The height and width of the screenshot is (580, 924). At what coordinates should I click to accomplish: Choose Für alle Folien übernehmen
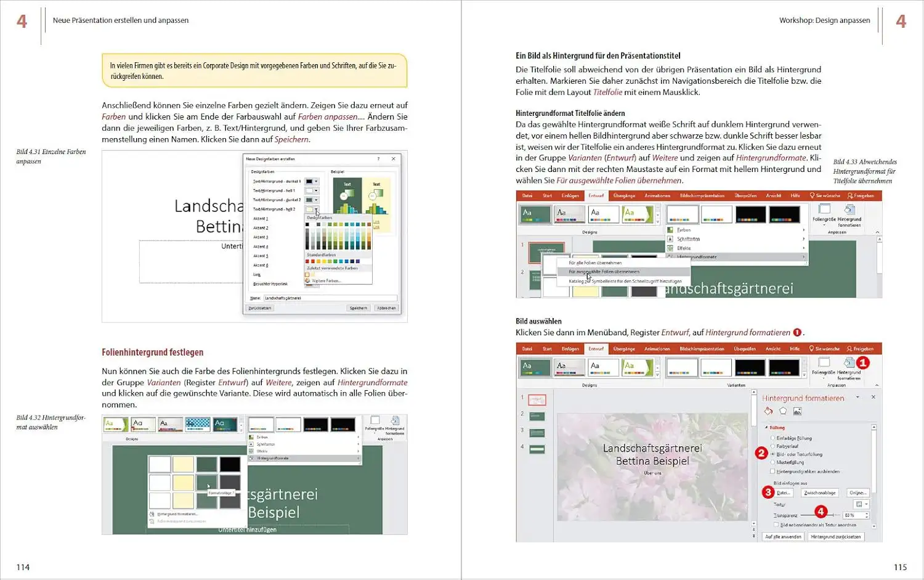click(595, 263)
